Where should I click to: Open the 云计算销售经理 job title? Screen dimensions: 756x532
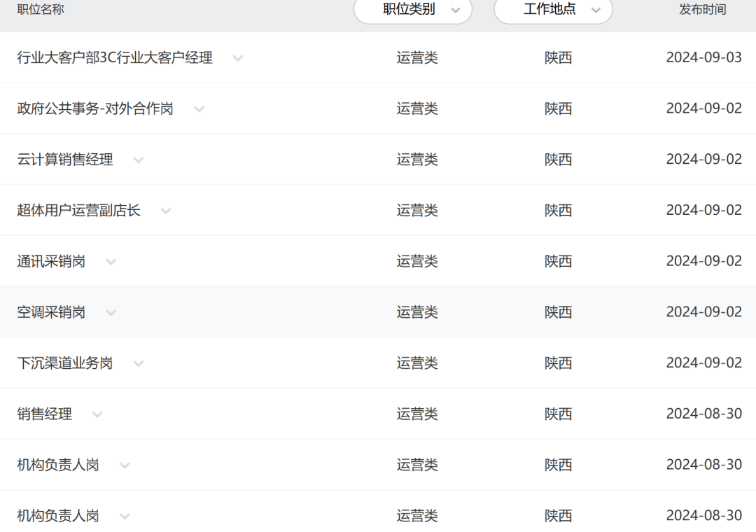coord(65,160)
